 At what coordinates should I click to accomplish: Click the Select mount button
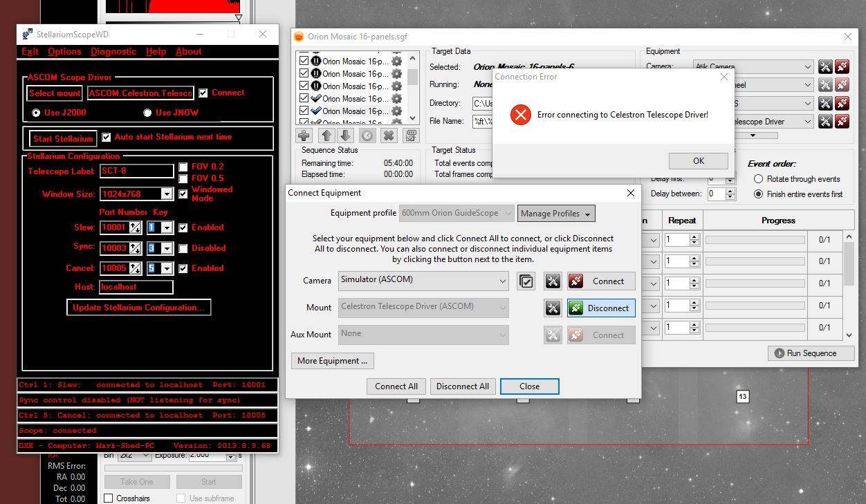(55, 93)
